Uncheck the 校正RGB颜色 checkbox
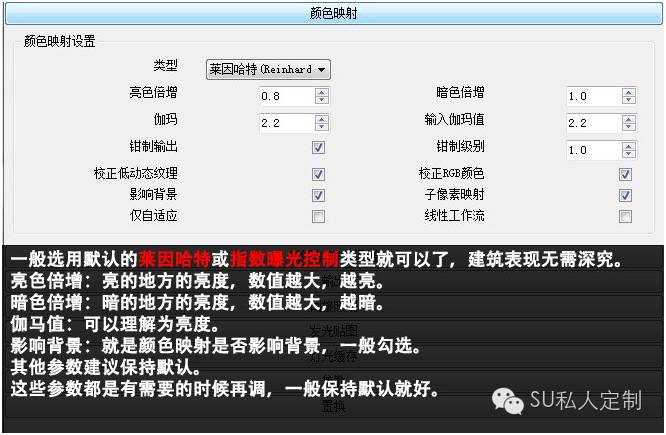The height and width of the screenshot is (435, 666). click(x=625, y=174)
